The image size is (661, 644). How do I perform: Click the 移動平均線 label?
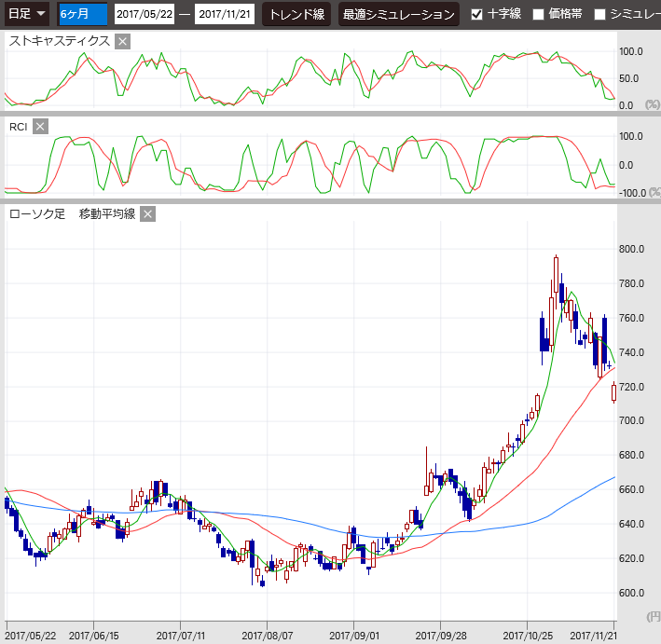tap(107, 214)
